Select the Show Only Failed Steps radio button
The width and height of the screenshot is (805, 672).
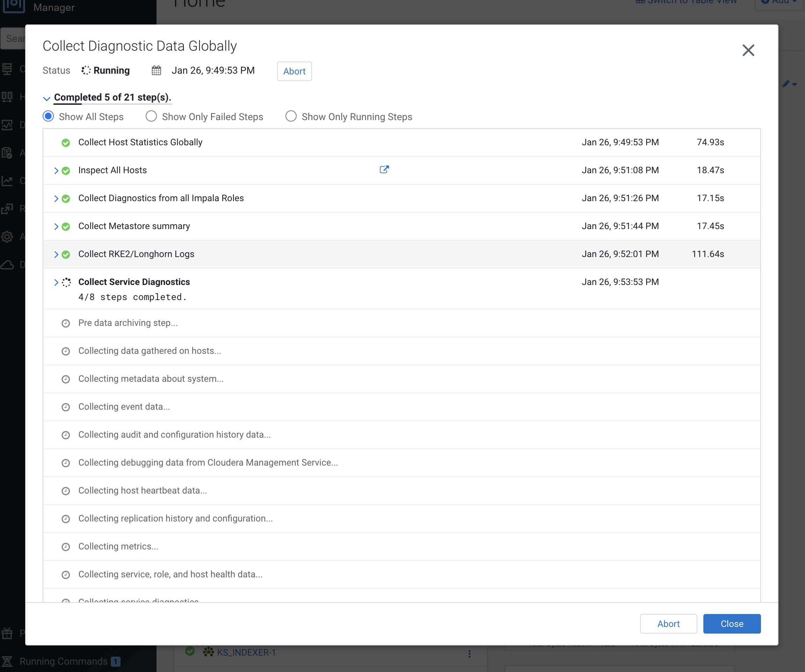pos(151,116)
